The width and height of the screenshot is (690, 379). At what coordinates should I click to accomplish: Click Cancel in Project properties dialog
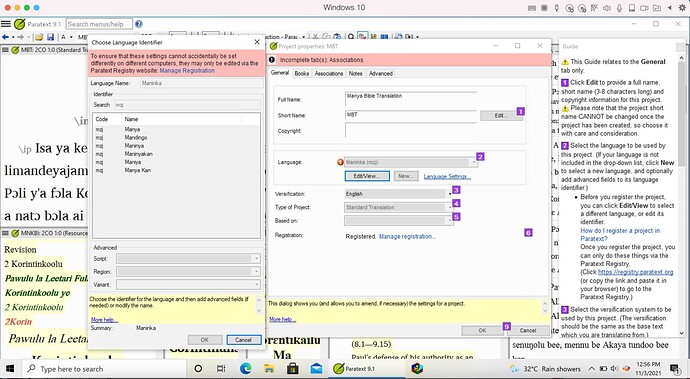click(x=528, y=330)
